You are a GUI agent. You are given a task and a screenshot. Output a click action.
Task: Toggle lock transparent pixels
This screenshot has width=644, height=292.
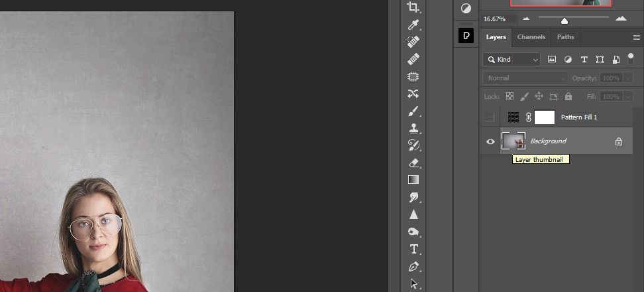point(510,96)
